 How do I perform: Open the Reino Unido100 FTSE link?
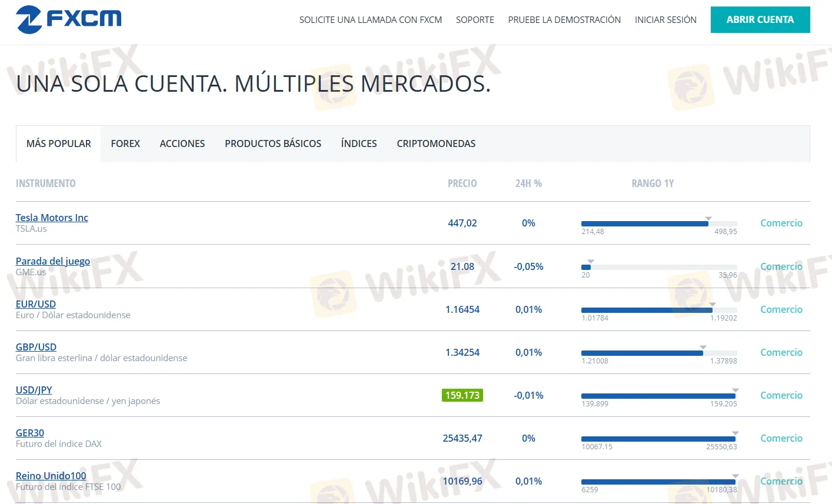(x=51, y=475)
